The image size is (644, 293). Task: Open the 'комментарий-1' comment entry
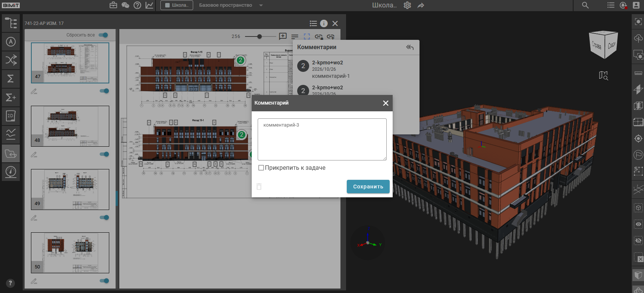[356, 69]
